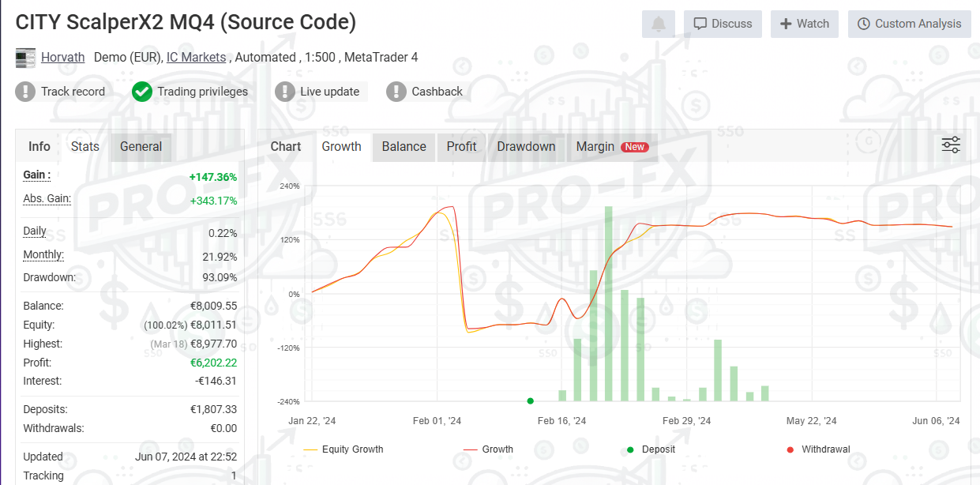
Task: Select the Info tab
Action: tap(39, 146)
